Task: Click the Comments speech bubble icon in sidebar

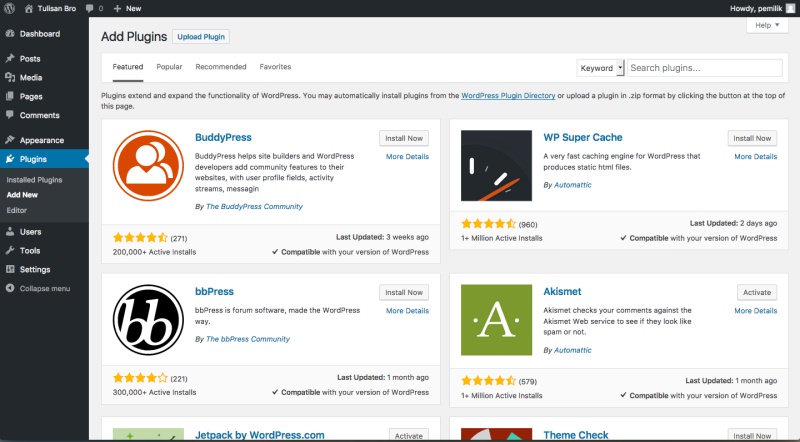Action: point(10,115)
